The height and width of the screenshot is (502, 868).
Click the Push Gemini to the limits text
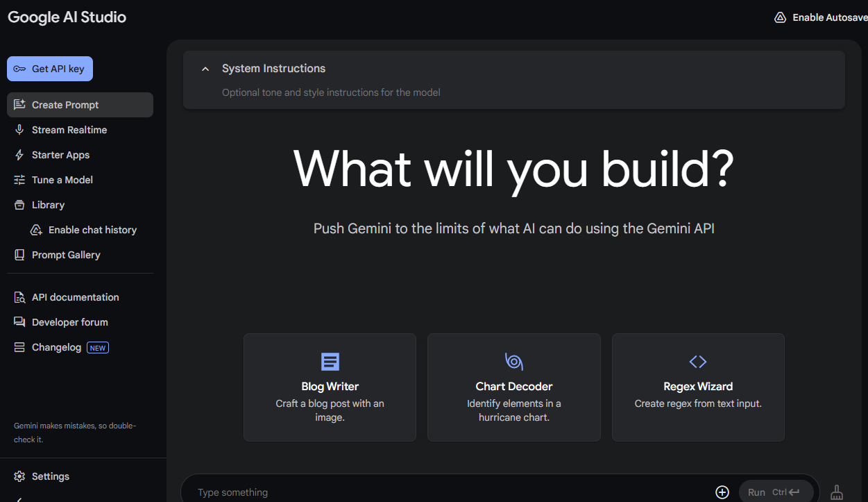tap(514, 228)
